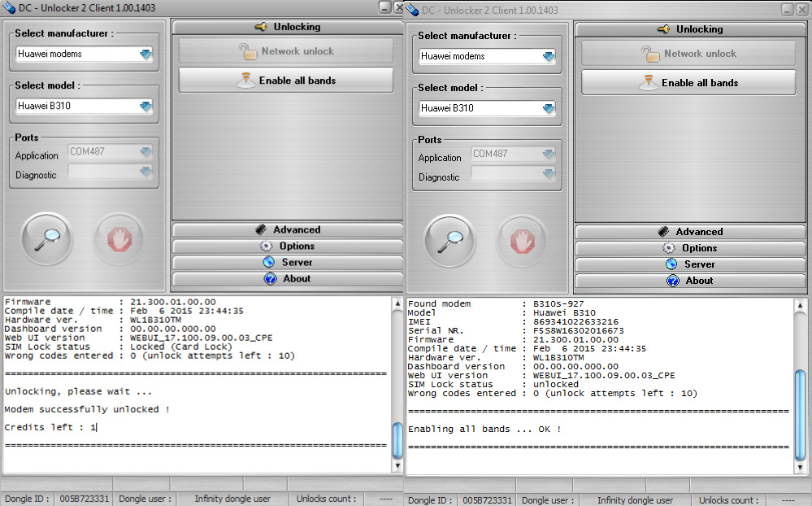This screenshot has height=506, width=812.
Task: Click serial F5S8W16302016673 in right log
Action: [579, 331]
